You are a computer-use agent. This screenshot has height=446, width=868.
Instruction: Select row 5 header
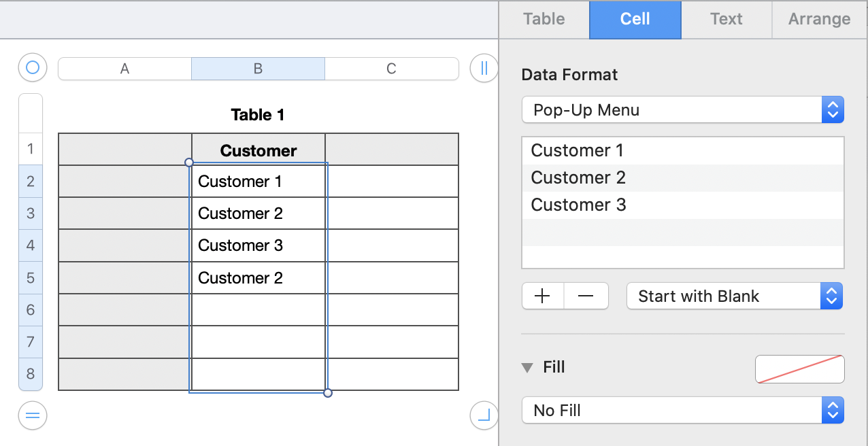click(x=31, y=278)
